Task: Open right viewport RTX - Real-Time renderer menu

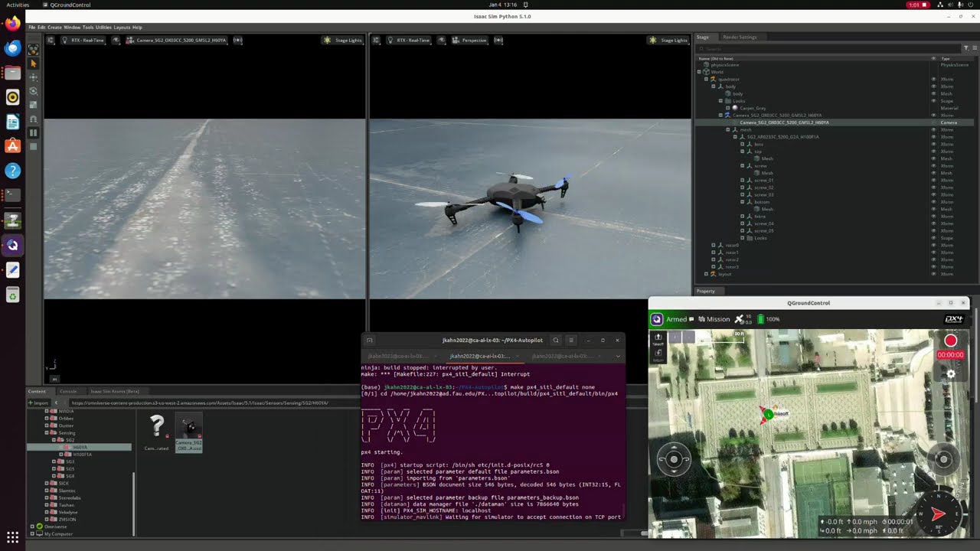Action: pyautogui.click(x=408, y=40)
